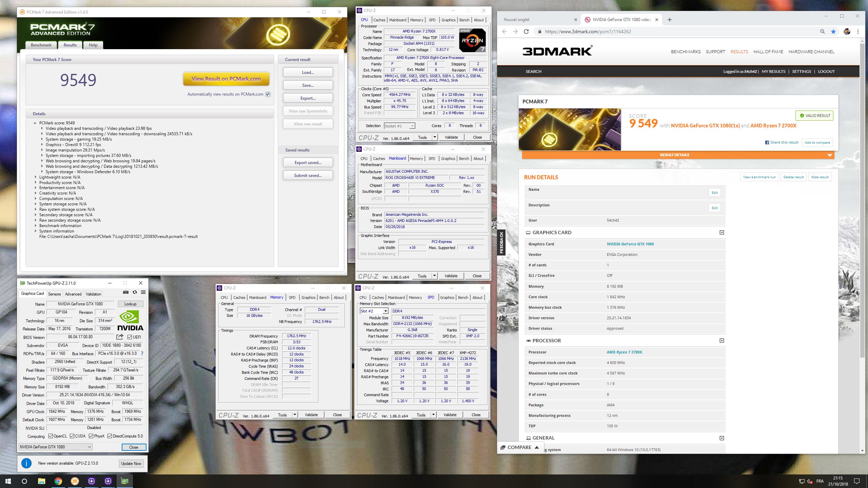Open the GPU selector dropdown in GPU-Z
Viewport: 868px width, 488px height.
tap(55, 447)
